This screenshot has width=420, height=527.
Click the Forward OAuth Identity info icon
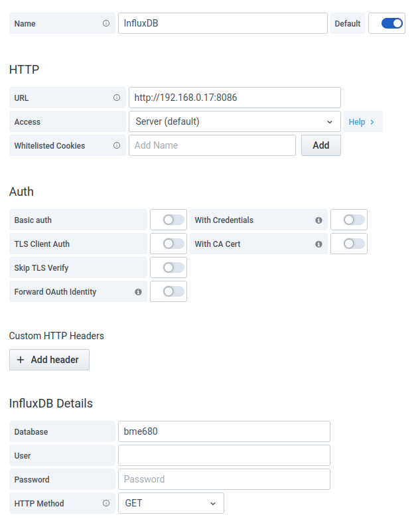tap(138, 292)
